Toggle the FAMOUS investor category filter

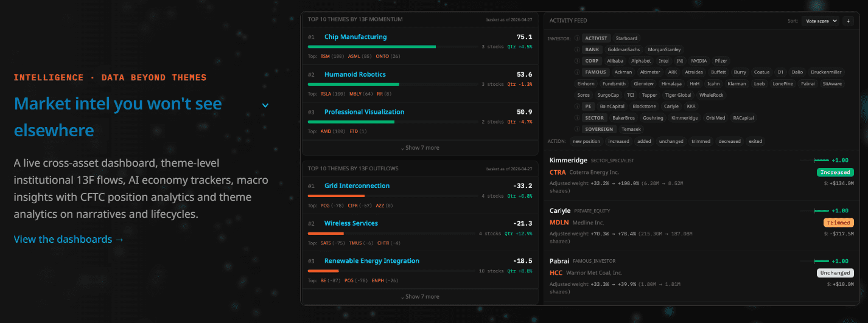tap(596, 72)
